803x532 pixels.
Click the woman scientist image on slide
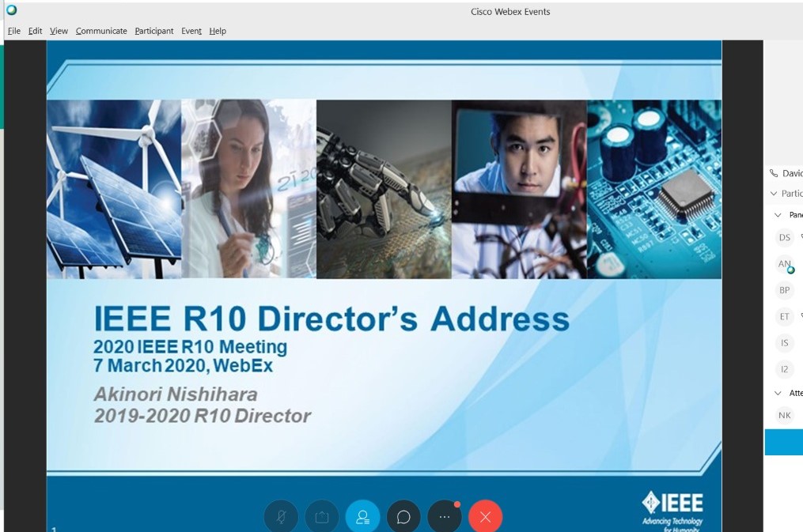(249, 189)
